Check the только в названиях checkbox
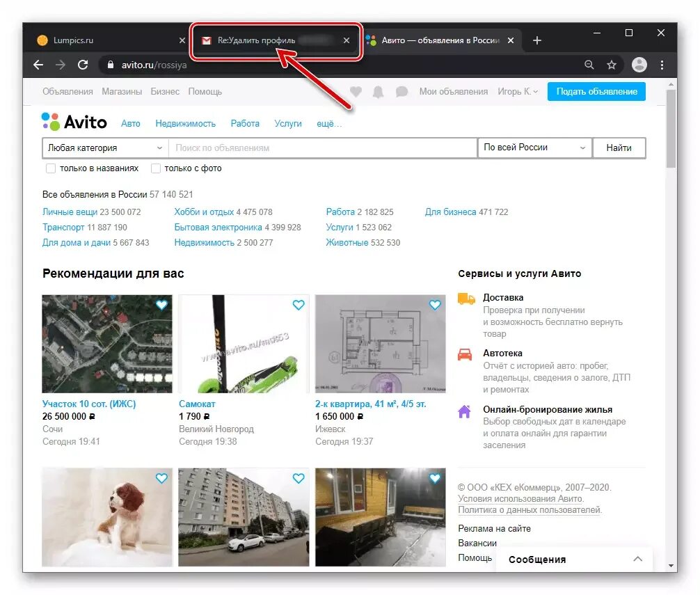This screenshot has width=700, height=595. coord(51,168)
